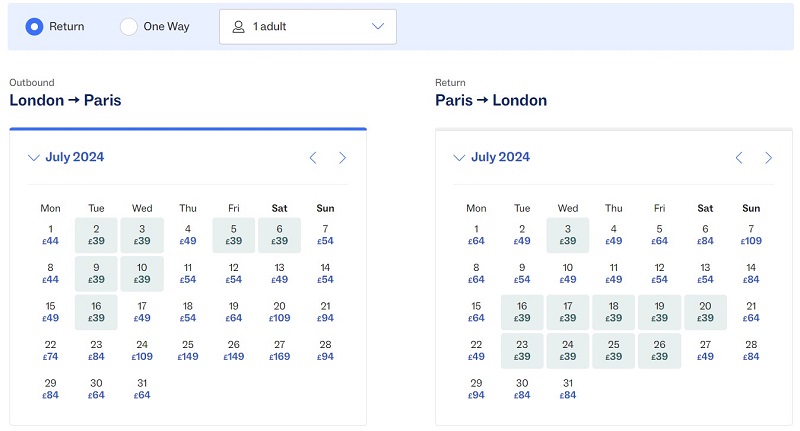Select return 20 July at £39
800x431 pixels.
706,312
